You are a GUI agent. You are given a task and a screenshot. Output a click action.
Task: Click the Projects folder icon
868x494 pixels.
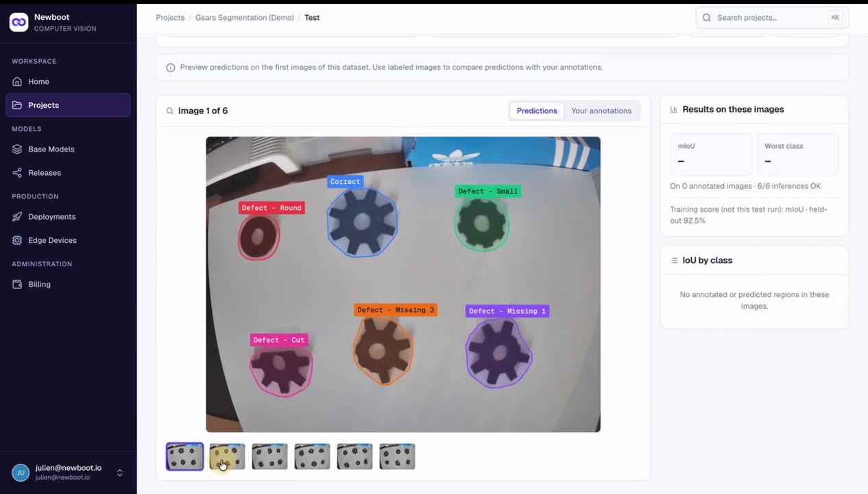(17, 105)
